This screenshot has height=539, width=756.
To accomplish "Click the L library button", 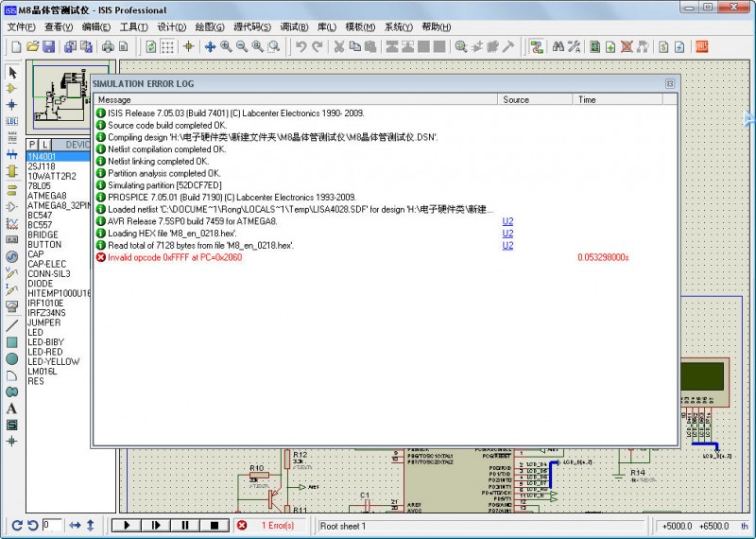I will click(x=45, y=145).
